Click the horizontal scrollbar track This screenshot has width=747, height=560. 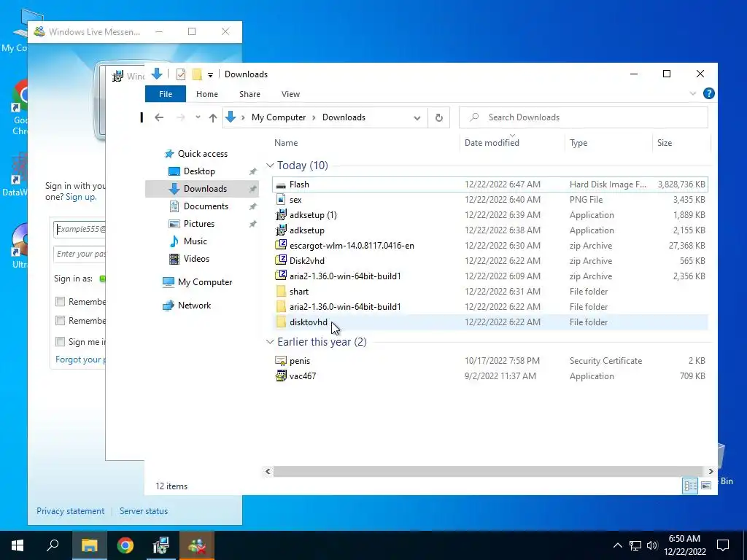[489, 471]
